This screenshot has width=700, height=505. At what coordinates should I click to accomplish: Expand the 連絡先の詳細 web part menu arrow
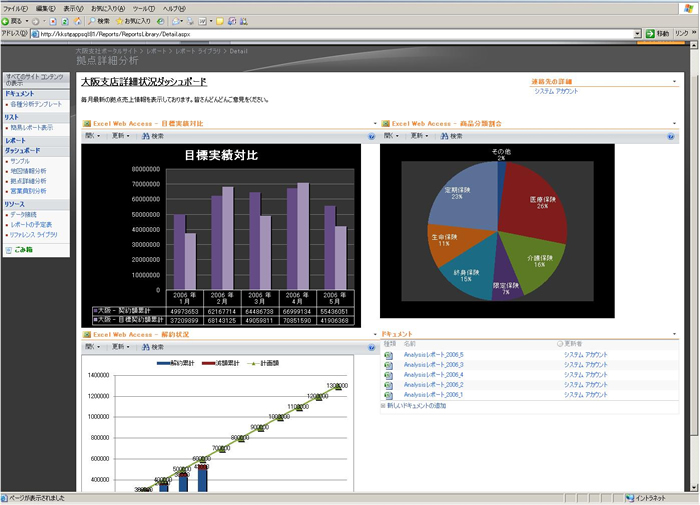tap(674, 81)
